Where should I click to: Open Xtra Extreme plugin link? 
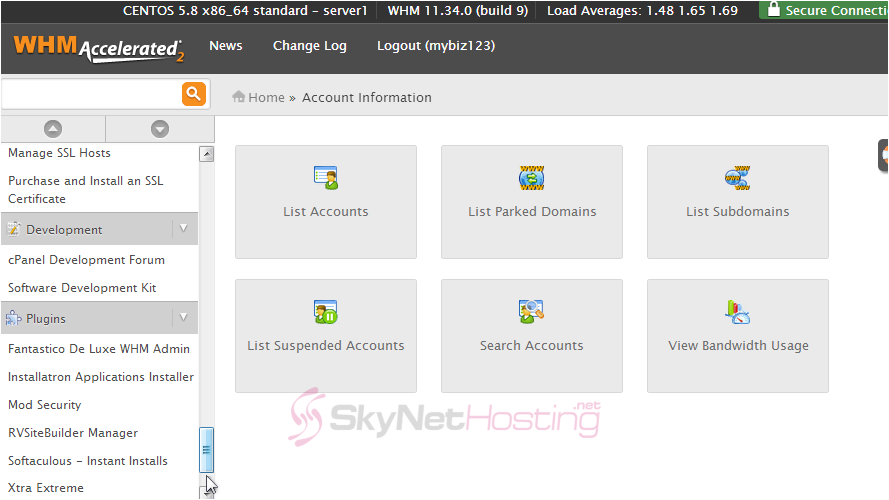46,488
